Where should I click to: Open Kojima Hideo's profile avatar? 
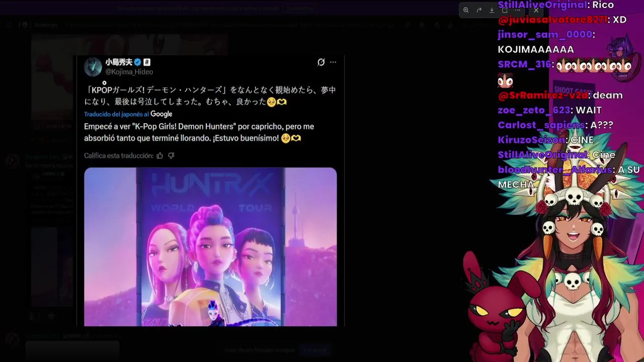pos(93,66)
